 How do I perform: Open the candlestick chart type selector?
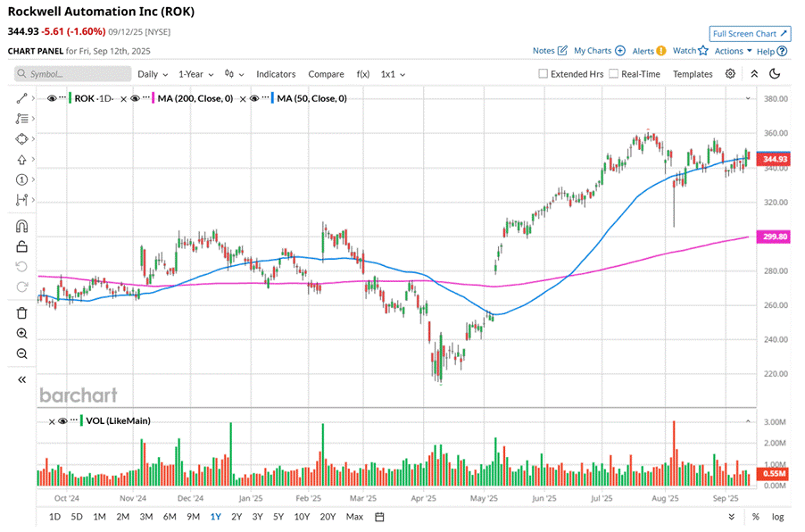tap(234, 74)
